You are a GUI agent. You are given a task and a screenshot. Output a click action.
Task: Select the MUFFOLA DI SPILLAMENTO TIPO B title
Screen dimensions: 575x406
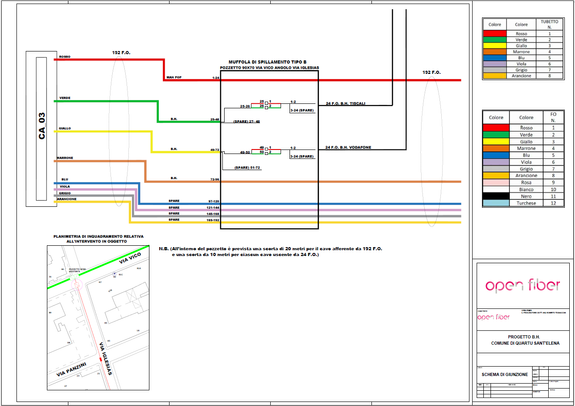[267, 62]
